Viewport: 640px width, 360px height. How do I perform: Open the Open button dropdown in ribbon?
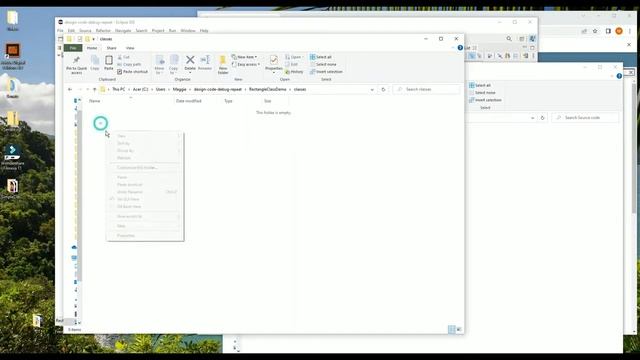pos(294,57)
